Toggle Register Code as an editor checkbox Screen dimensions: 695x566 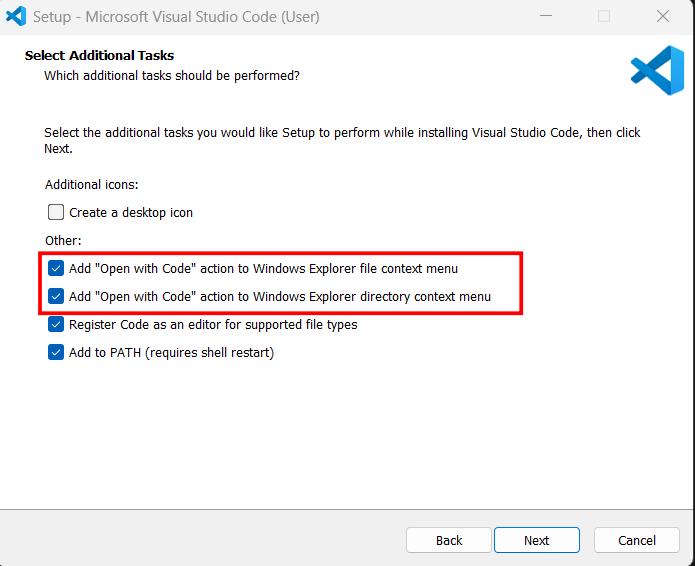tap(56, 324)
